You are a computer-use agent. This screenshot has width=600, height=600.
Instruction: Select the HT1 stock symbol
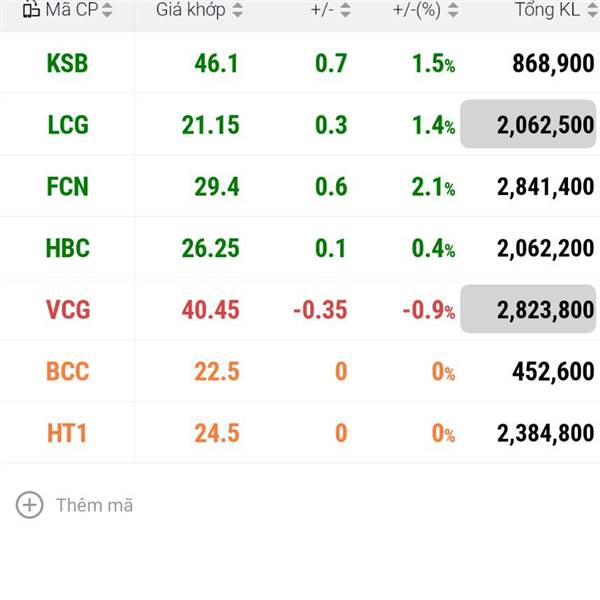coord(67,434)
